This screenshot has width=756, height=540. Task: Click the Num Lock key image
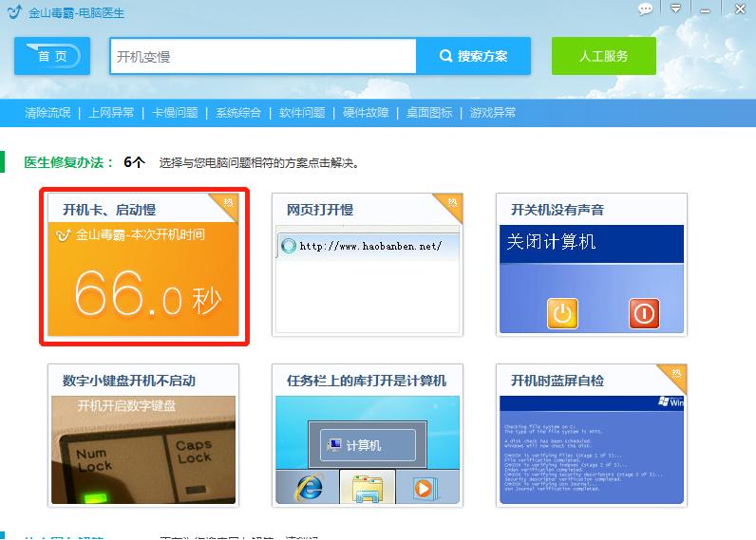(x=94, y=460)
